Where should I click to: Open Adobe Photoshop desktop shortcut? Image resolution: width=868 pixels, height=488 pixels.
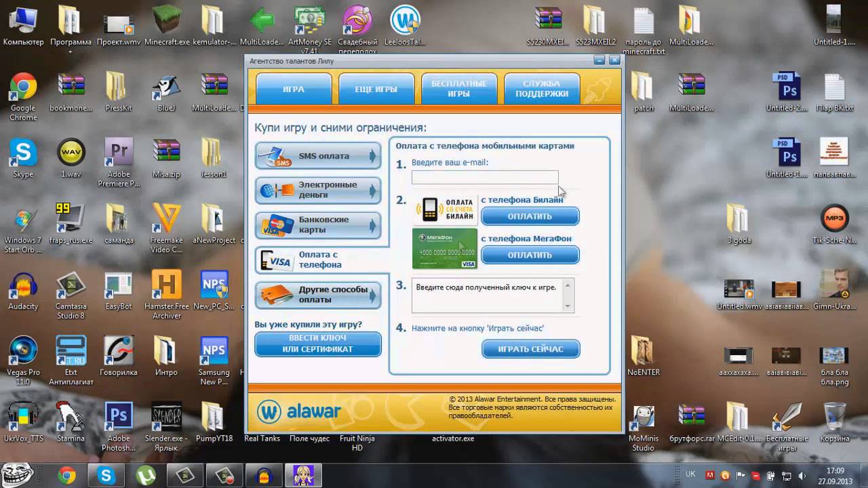pyautogui.click(x=119, y=427)
